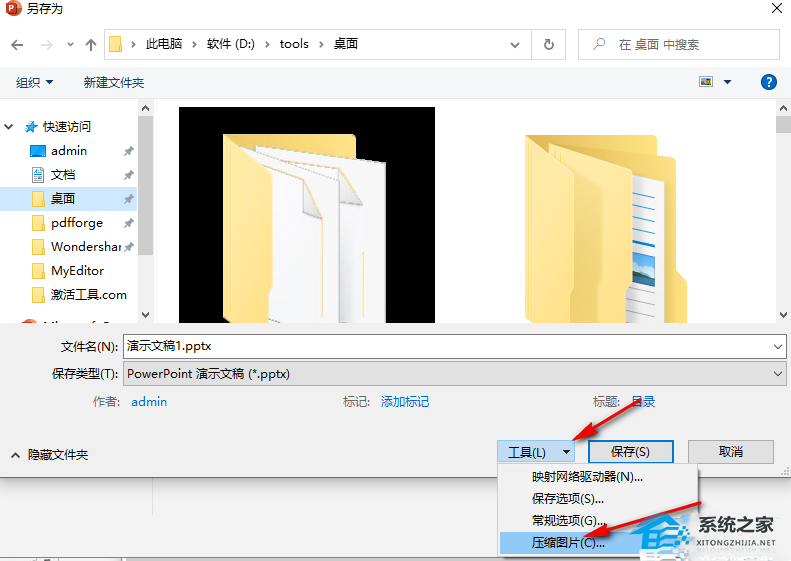Open the 保存类型 combo box
The image size is (791, 561).
tap(455, 374)
